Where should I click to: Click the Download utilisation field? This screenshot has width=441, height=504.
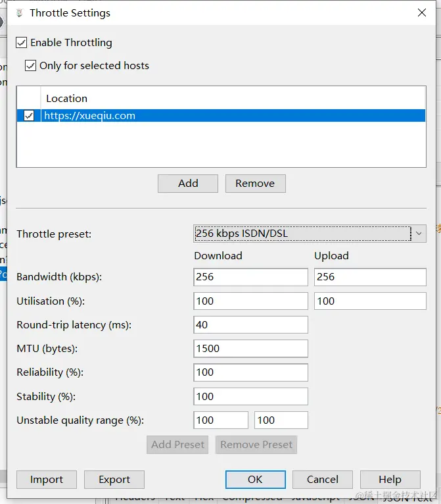pos(250,301)
